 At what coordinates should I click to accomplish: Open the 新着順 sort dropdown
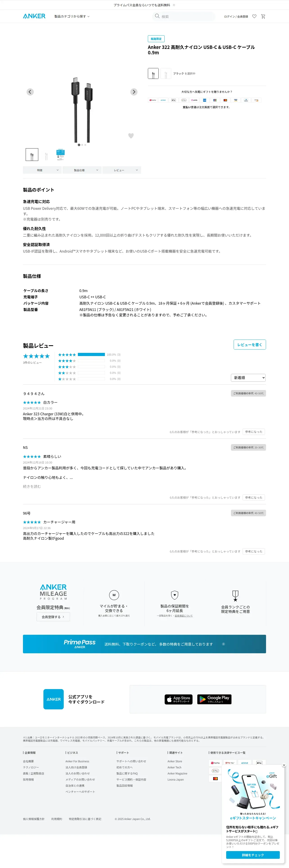[x=248, y=378]
